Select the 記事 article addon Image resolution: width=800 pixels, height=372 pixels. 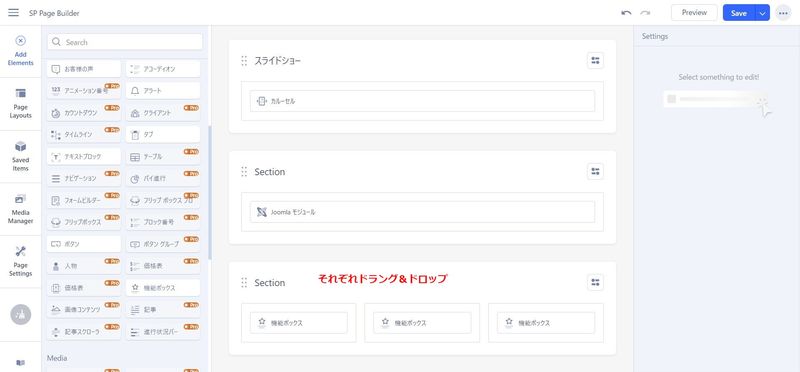coord(163,310)
